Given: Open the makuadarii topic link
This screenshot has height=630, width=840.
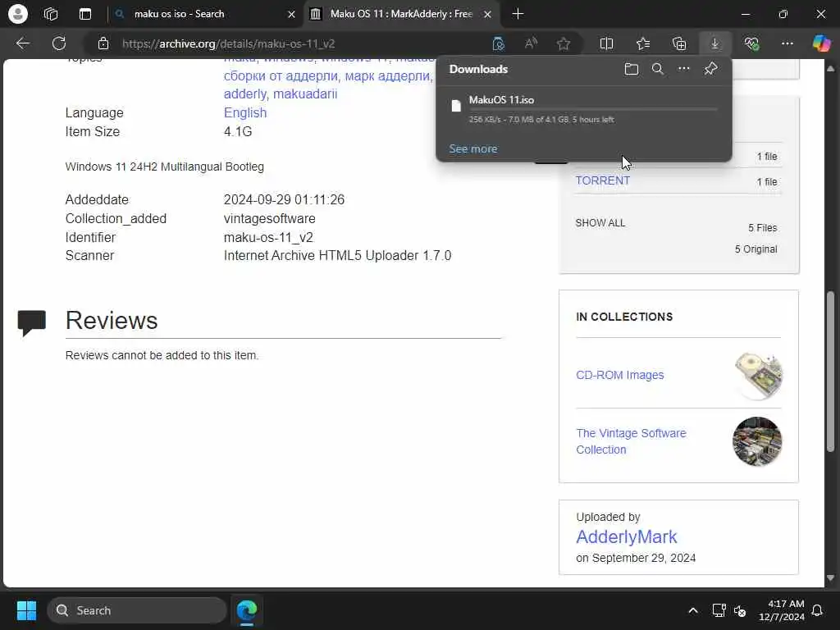Looking at the screenshot, I should tap(305, 94).
